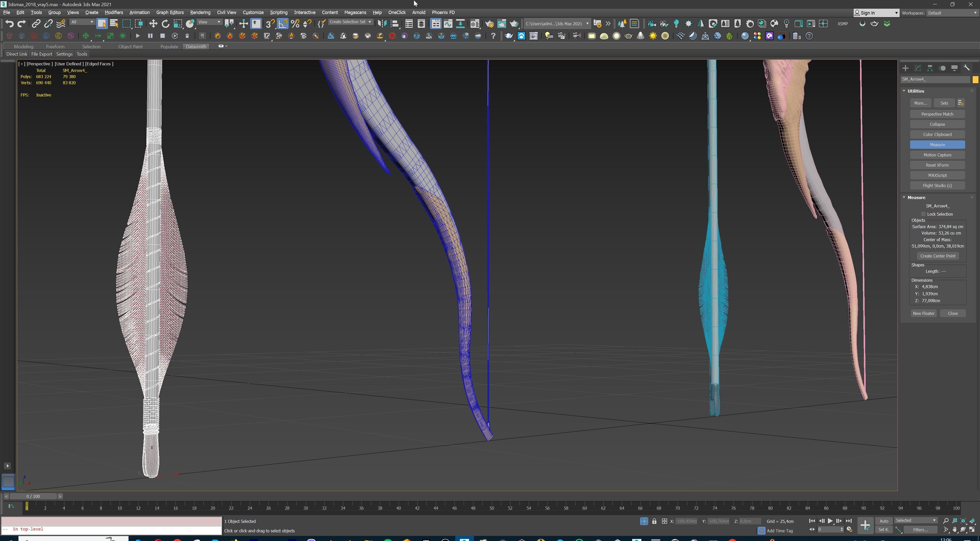This screenshot has height=541, width=980.
Task: Open the Create Selection Set dropdown
Action: [x=350, y=22]
